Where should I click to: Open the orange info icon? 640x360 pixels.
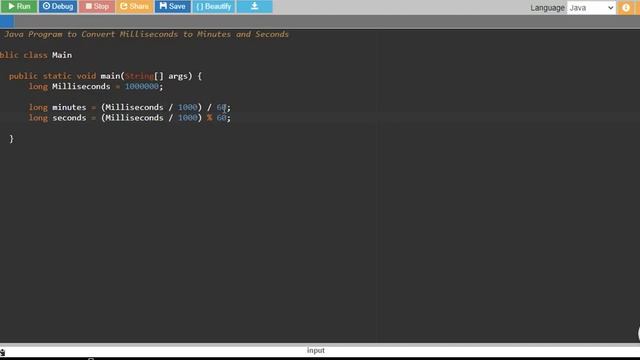click(x=625, y=8)
